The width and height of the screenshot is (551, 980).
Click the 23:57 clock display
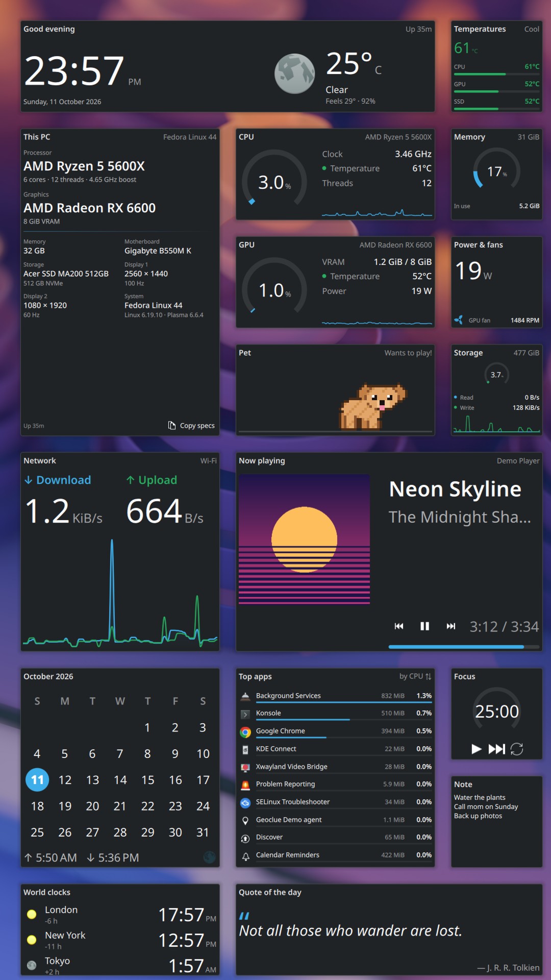pos(74,71)
